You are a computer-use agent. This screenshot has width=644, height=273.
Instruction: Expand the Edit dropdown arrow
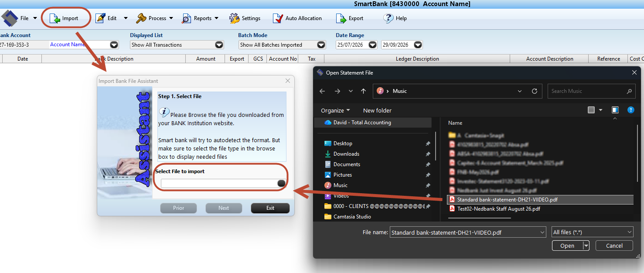[x=126, y=18]
